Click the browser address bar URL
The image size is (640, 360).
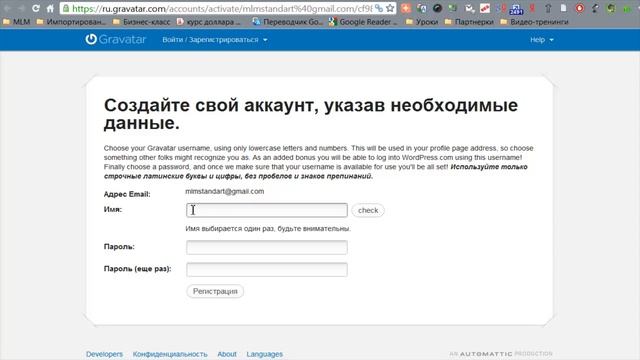click(222, 8)
